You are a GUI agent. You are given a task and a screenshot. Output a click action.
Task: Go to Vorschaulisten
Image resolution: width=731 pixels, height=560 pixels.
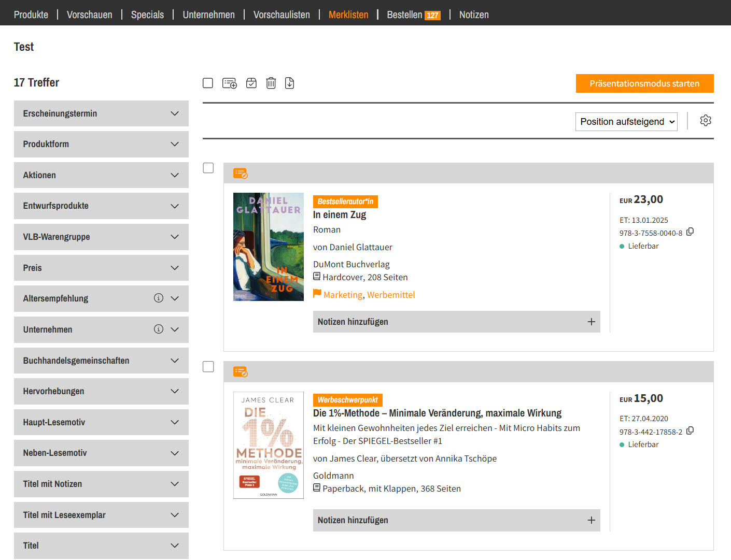tap(282, 15)
